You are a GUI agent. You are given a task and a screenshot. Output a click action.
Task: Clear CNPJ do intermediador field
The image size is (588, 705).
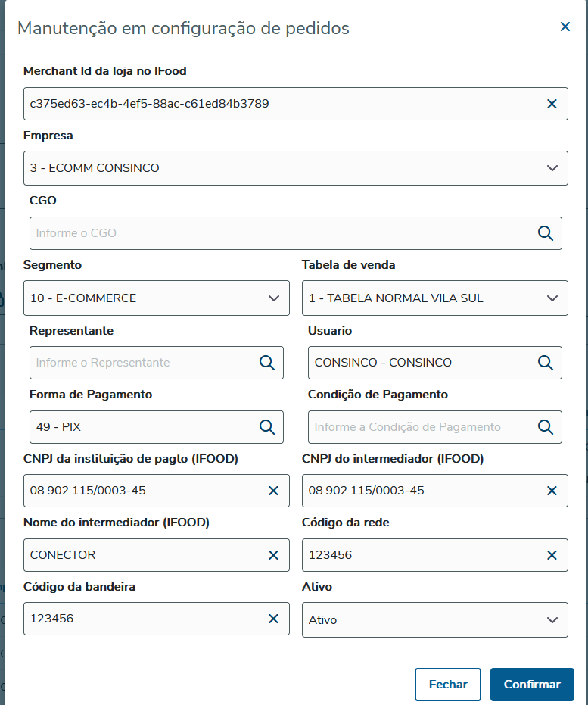[552, 491]
